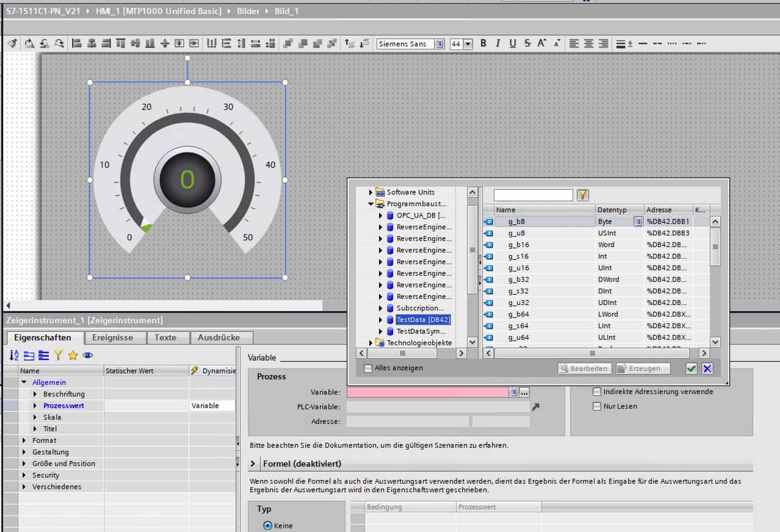Select the dashed line style
Image resolution: width=780 pixels, height=532 pixels.
[658, 43]
